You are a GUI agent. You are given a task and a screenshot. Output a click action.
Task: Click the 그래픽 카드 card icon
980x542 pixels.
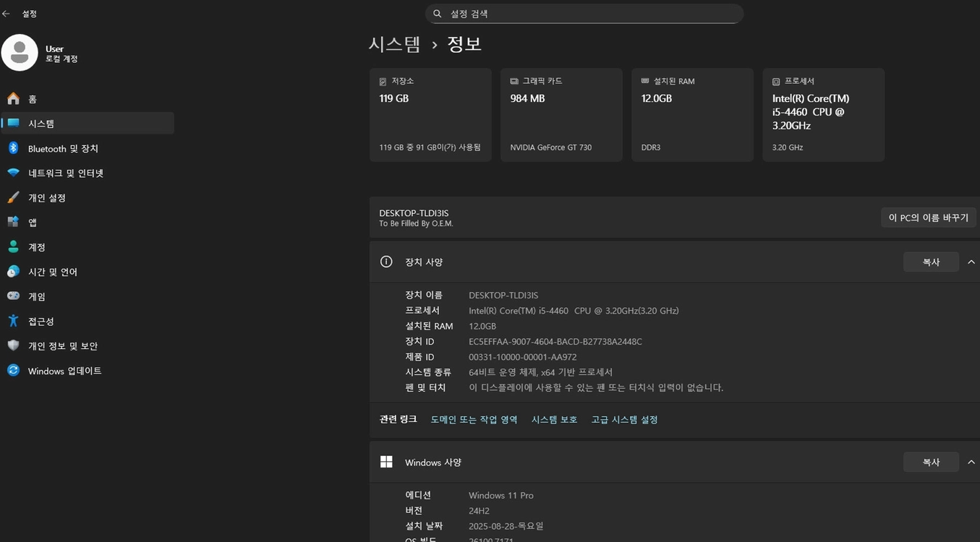pyautogui.click(x=514, y=82)
